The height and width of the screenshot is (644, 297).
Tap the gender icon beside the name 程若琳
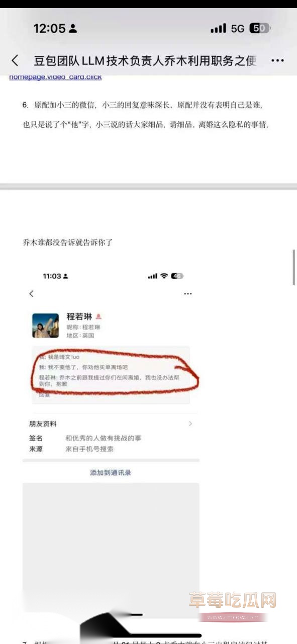coord(99,316)
